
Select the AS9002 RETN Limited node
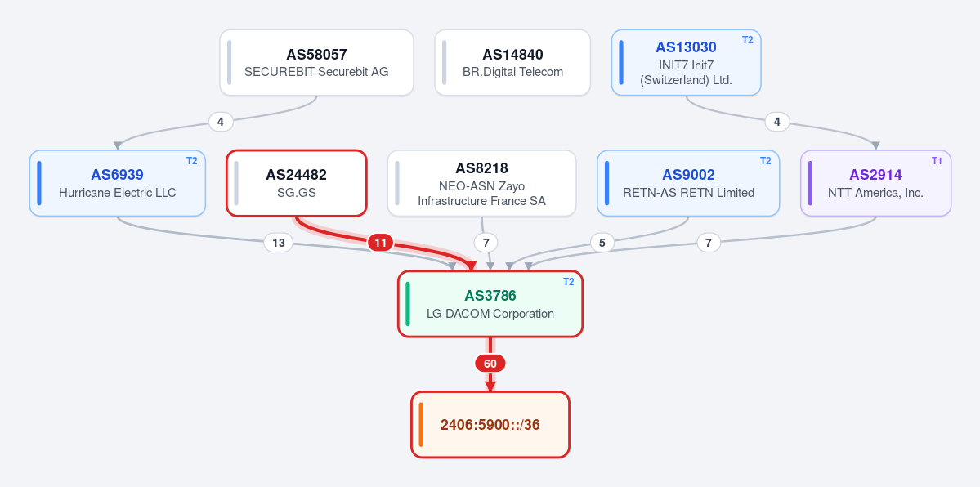coord(688,183)
